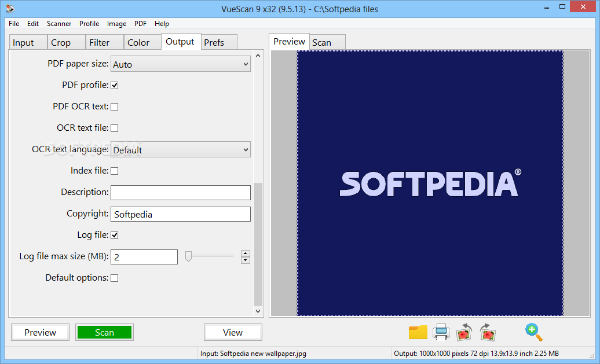
Task: Increase log file max size stepper
Action: point(246,253)
